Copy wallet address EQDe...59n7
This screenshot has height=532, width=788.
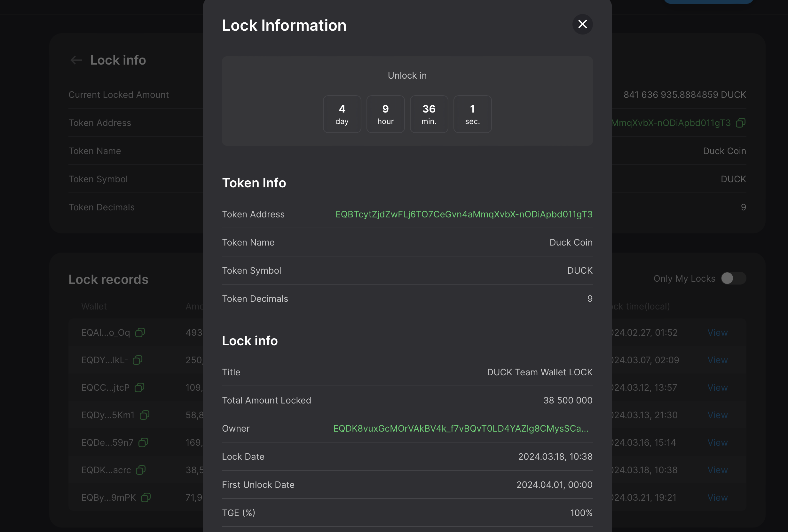coord(143,442)
